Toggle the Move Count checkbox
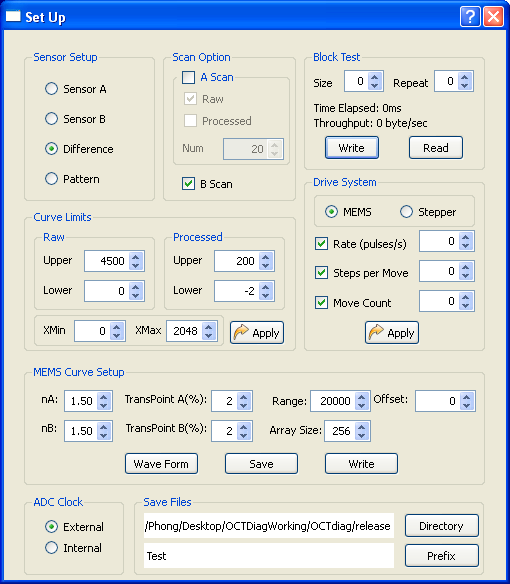The height and width of the screenshot is (584, 510). click(321, 302)
